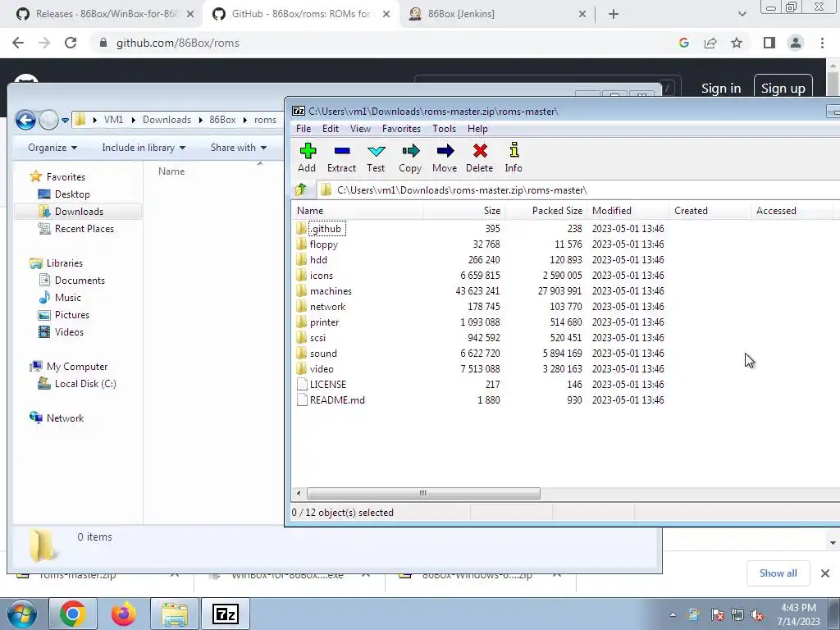Click the Add button in 7-Zip toolbar
Image resolution: width=840 pixels, height=630 pixels.
point(308,158)
